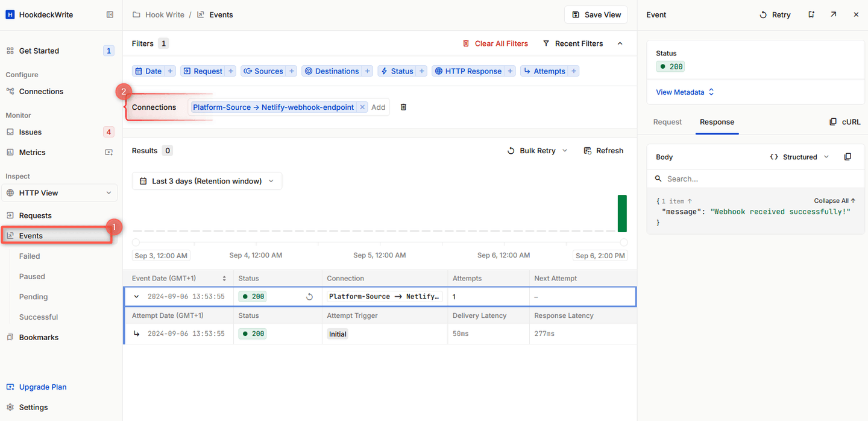The image size is (868, 421).
Task: Remove Platform-Source connection filter chip
Action: (362, 107)
